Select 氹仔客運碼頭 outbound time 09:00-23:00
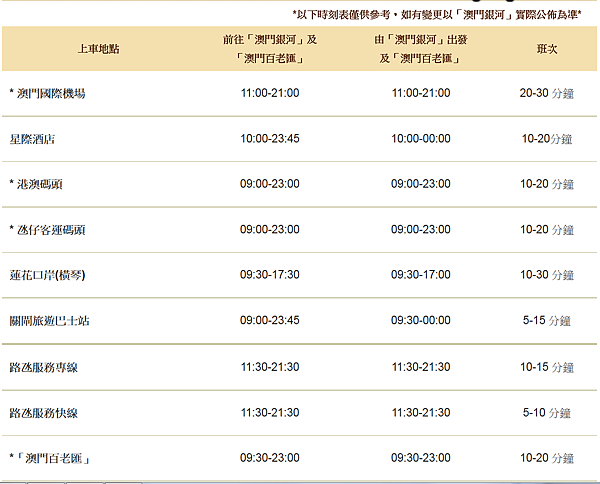Screen dimensions: 600x484 [421, 230]
